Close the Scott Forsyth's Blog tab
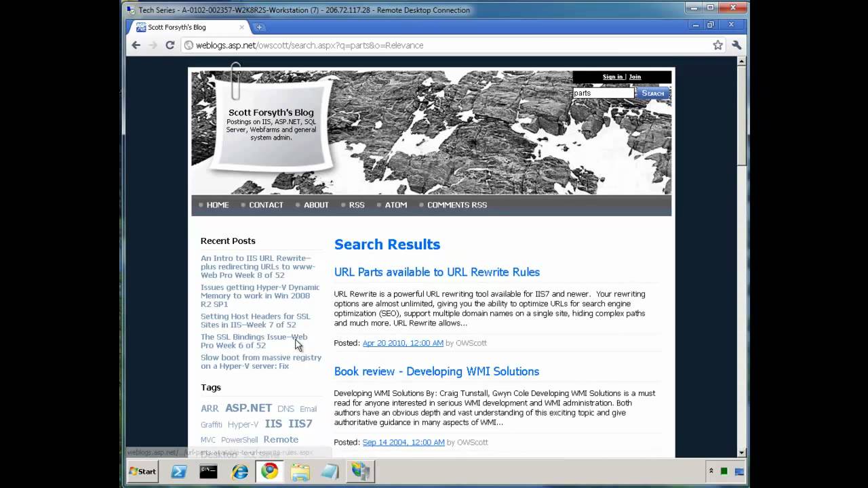The width and height of the screenshot is (868, 488). [x=242, y=27]
